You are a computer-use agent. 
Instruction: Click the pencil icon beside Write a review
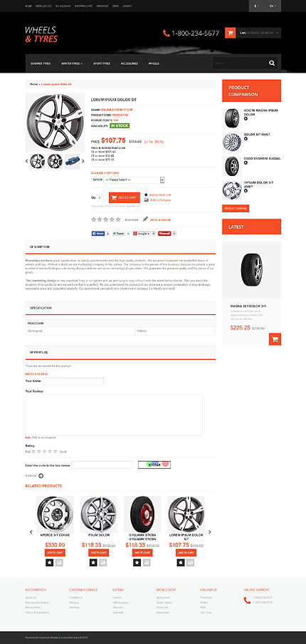click(x=145, y=219)
